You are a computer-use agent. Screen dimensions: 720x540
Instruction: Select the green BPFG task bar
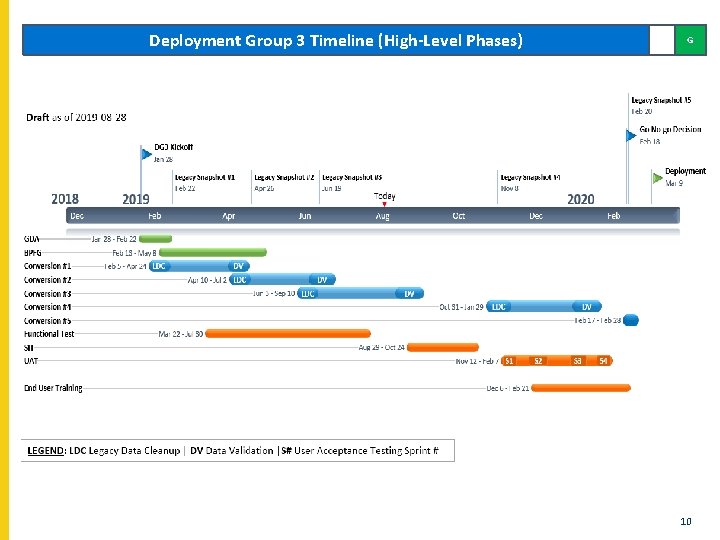(213, 252)
